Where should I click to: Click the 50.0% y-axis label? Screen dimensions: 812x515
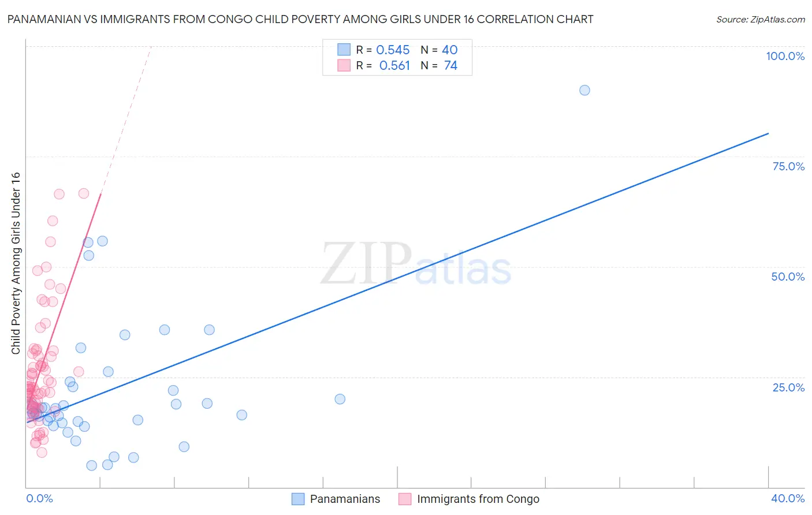pyautogui.click(x=788, y=277)
